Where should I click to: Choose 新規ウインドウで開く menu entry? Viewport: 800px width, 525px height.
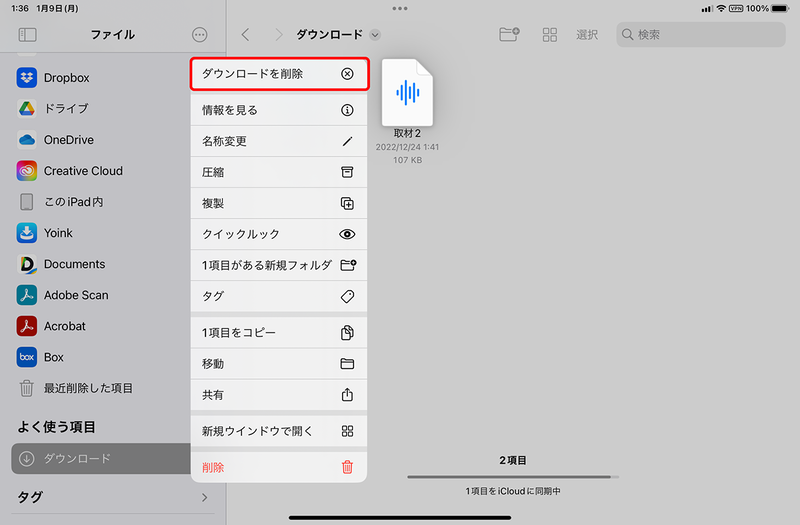pyautogui.click(x=279, y=431)
